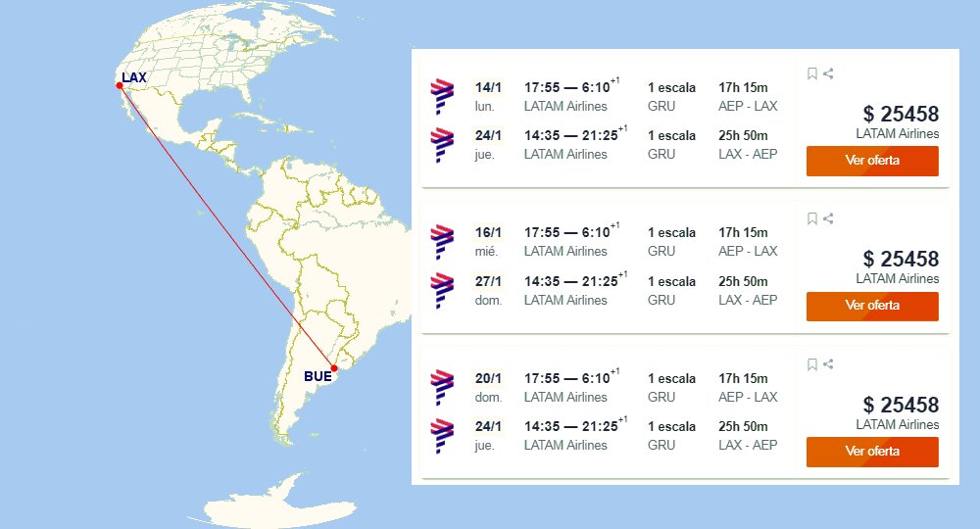The height and width of the screenshot is (529, 980).
Task: Click LATAM logo of 27/1 return flight
Action: [x=442, y=290]
